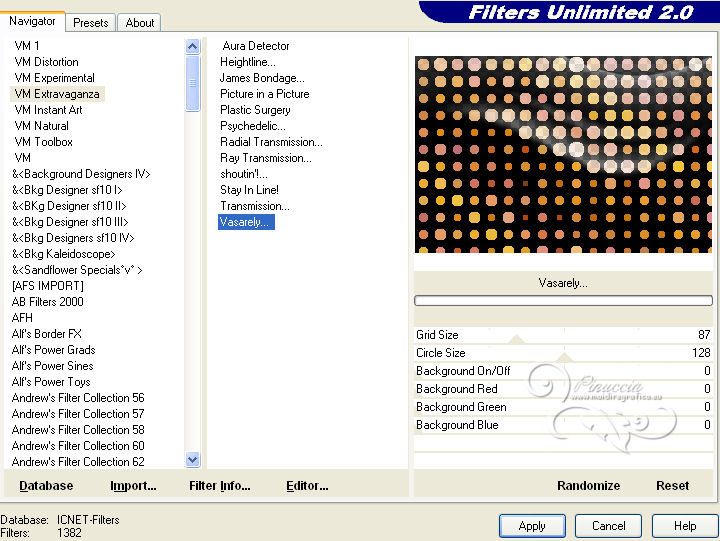Image resolution: width=720 pixels, height=541 pixels.
Task: Select VM Distortion category
Action: [46, 62]
